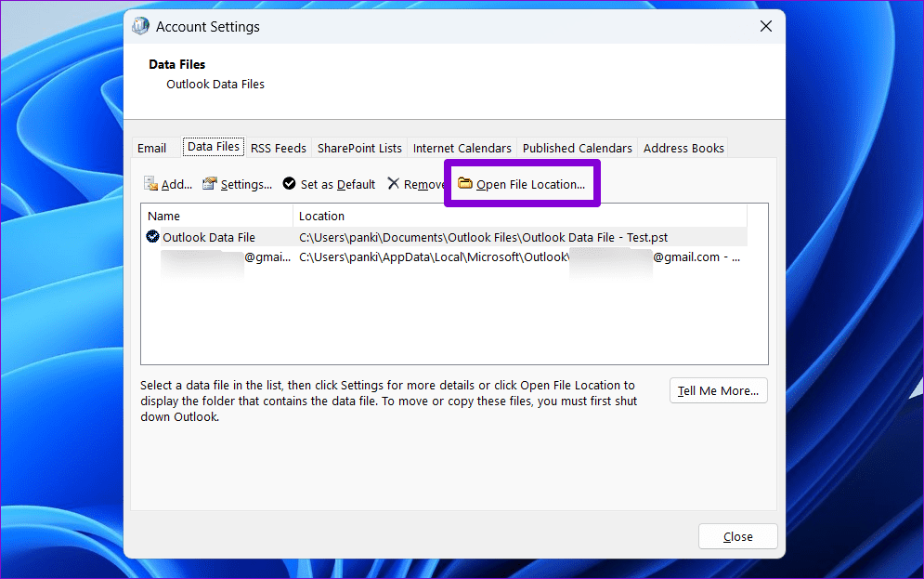The height and width of the screenshot is (579, 924).
Task: Click the Settings toolbar icon
Action: 210,184
